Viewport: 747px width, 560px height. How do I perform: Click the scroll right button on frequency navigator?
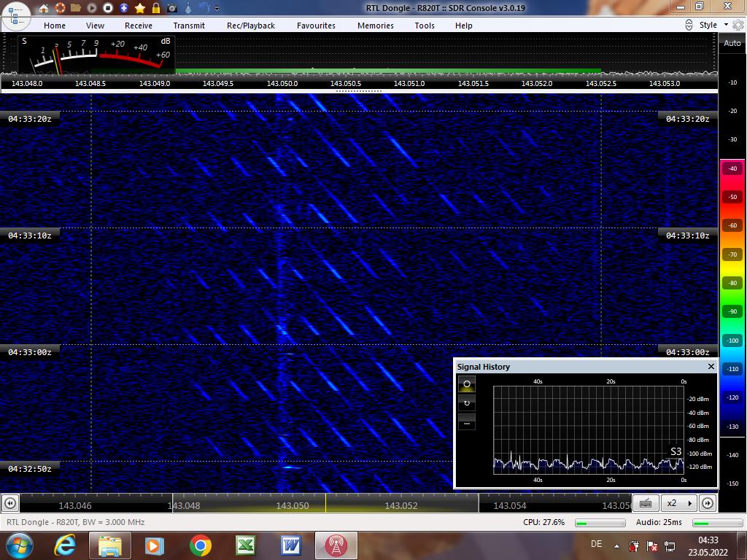coord(708,503)
